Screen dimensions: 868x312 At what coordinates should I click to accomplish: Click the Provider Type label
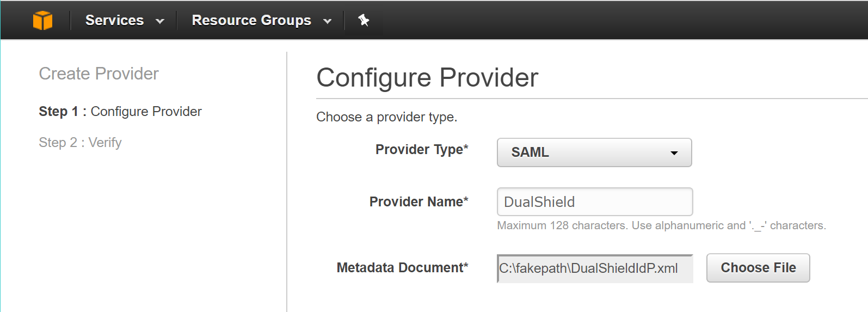422,150
